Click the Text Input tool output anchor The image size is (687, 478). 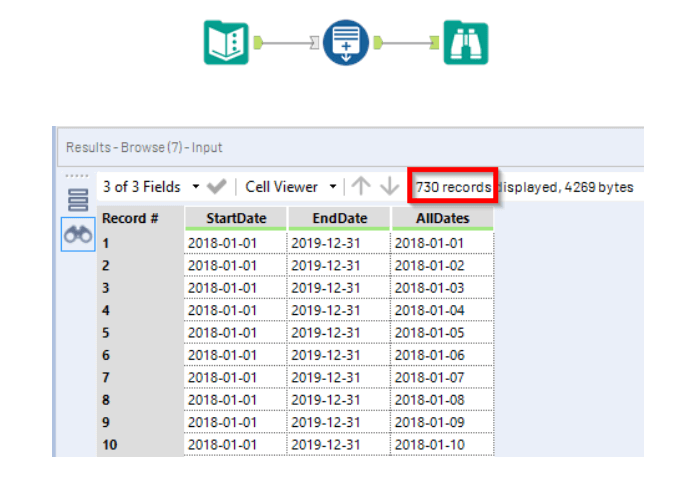point(258,42)
